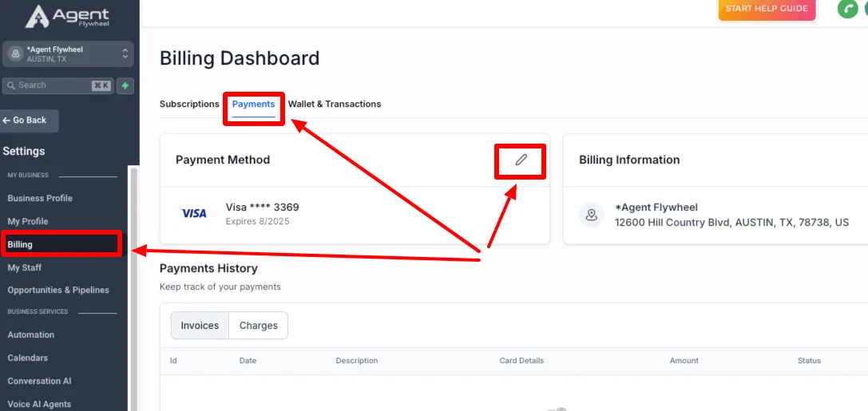Open the Payments tab

[x=254, y=104]
